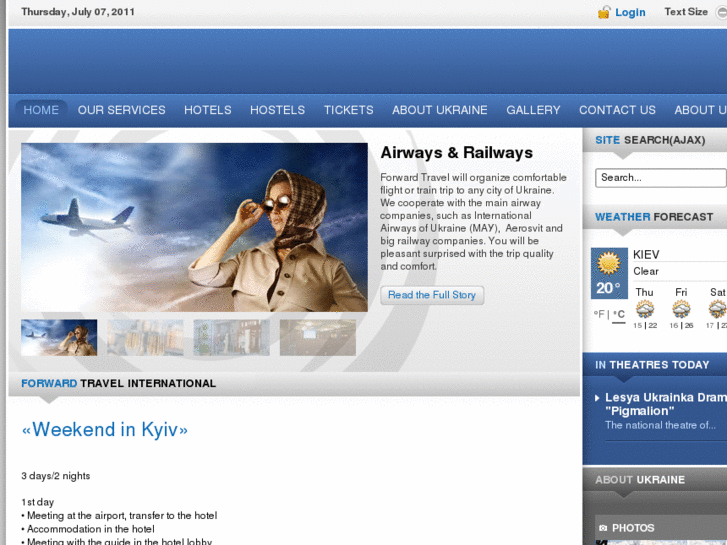Click Saturday forecast weather icon
Image resolution: width=727 pixels, height=545 pixels.
[x=717, y=309]
